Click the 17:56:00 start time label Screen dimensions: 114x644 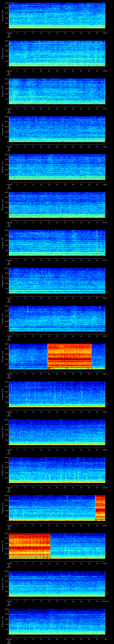(x=9, y=487)
